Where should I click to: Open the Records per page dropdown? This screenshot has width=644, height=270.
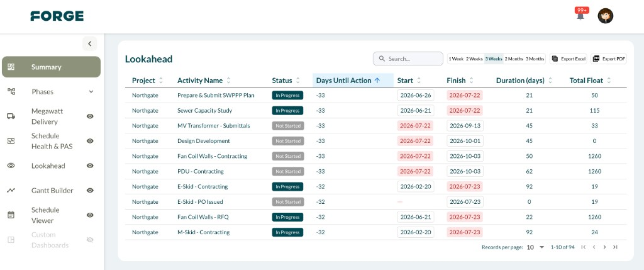coord(536,247)
